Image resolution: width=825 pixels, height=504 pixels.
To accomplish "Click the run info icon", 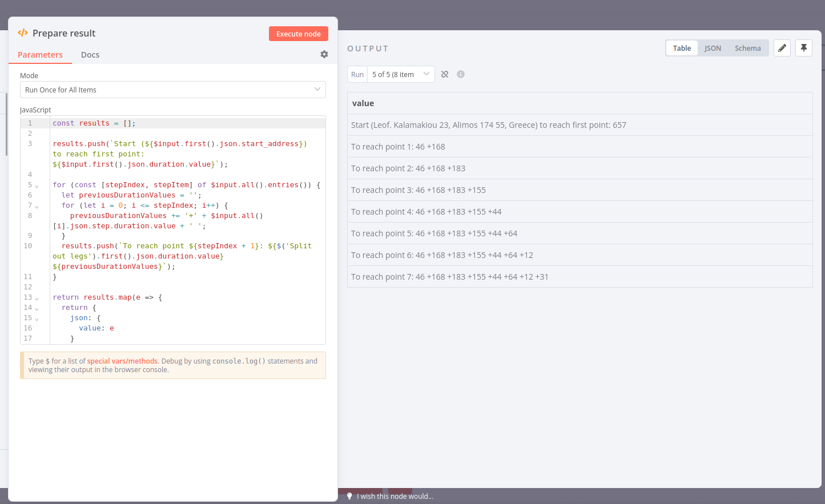I will tap(461, 74).
